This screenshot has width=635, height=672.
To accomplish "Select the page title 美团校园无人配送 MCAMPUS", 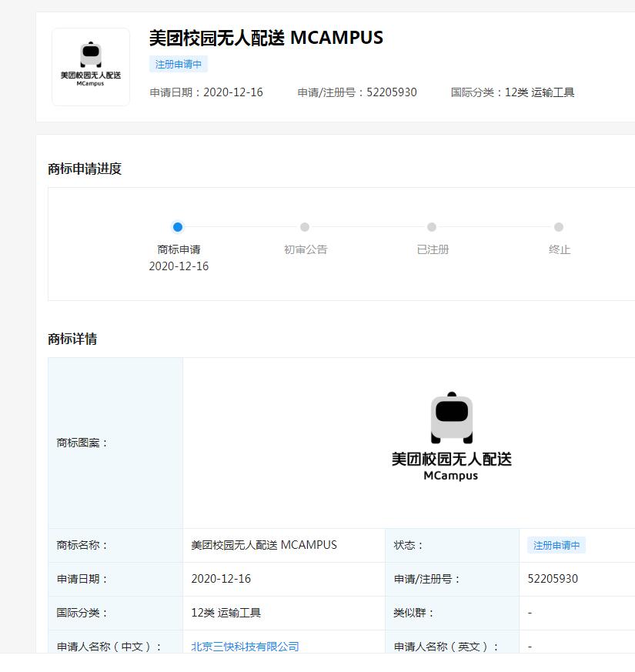I will pos(266,38).
